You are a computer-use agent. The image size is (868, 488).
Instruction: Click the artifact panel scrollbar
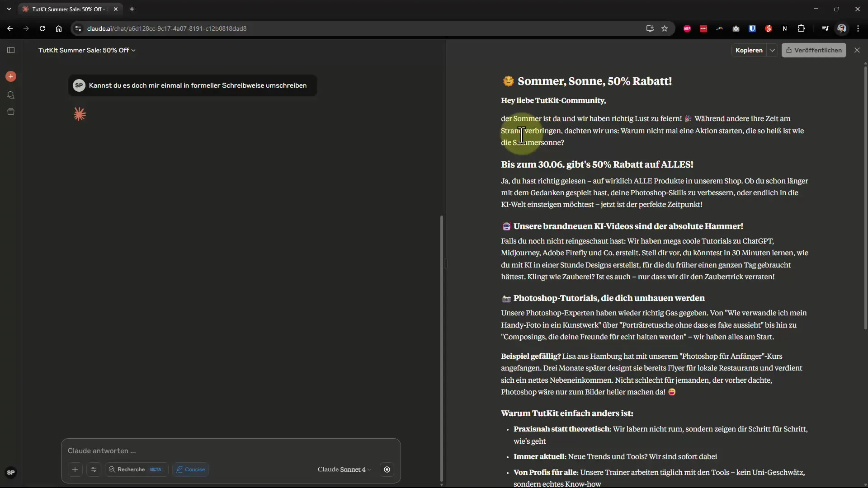click(865, 198)
